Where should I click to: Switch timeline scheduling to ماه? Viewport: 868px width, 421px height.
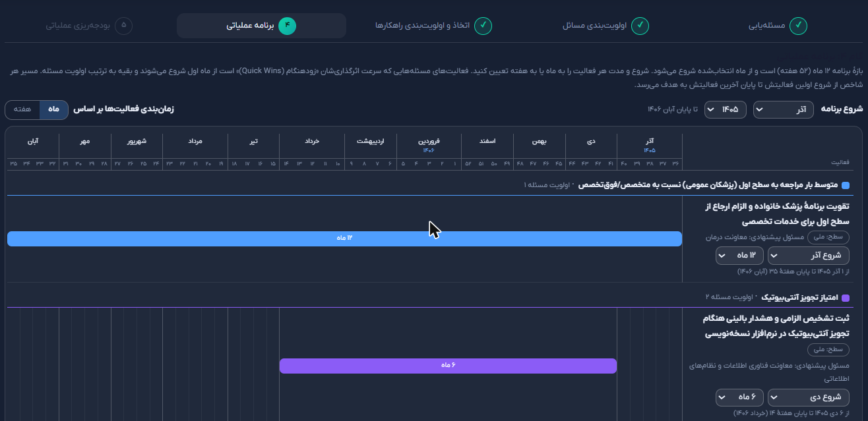coord(53,109)
